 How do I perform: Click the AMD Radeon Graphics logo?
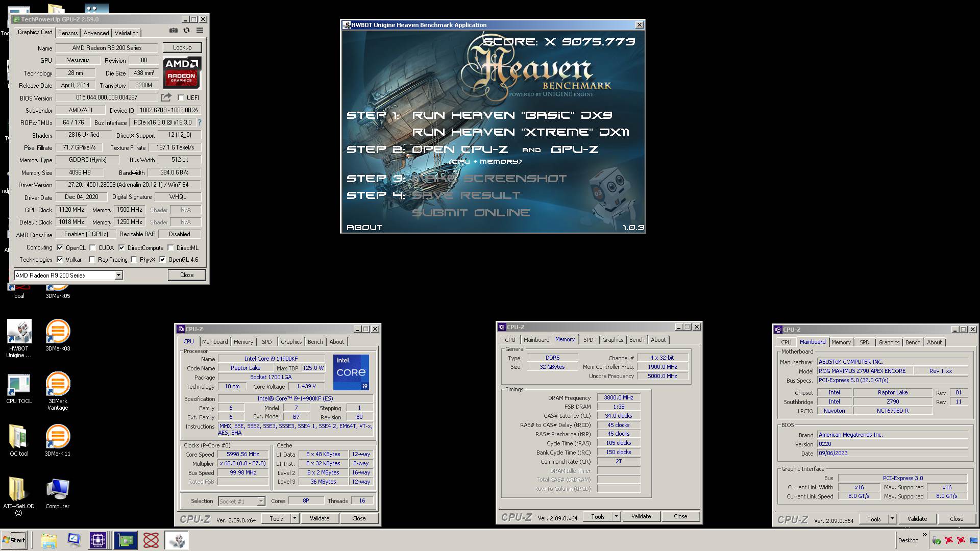tap(182, 72)
